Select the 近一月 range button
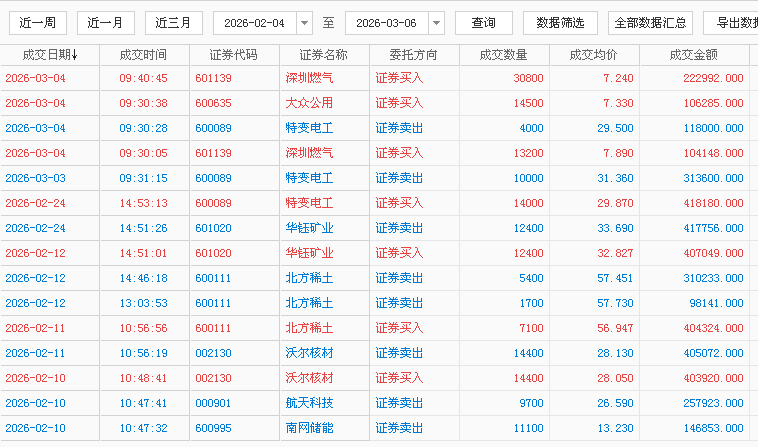The image size is (758, 447). 106,23
